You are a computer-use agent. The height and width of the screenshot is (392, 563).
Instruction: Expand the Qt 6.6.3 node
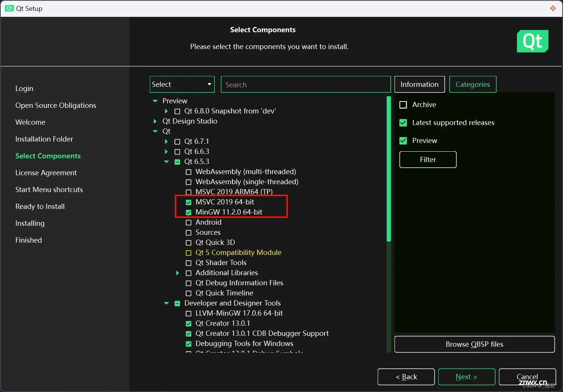pyautogui.click(x=166, y=152)
